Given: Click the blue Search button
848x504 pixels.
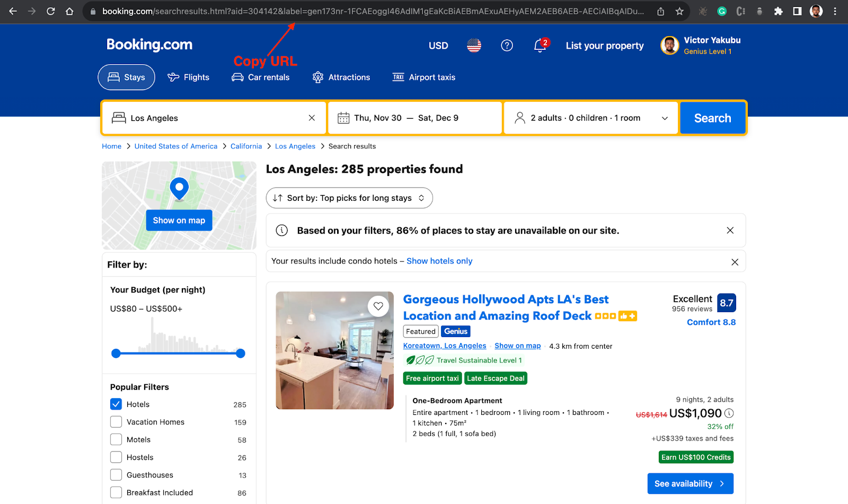Looking at the screenshot, I should 713,118.
